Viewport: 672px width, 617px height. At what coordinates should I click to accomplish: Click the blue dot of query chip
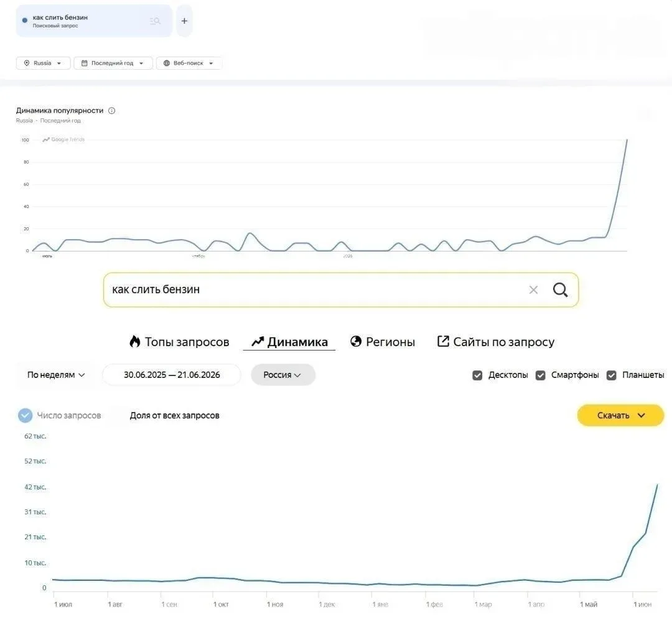click(x=25, y=20)
